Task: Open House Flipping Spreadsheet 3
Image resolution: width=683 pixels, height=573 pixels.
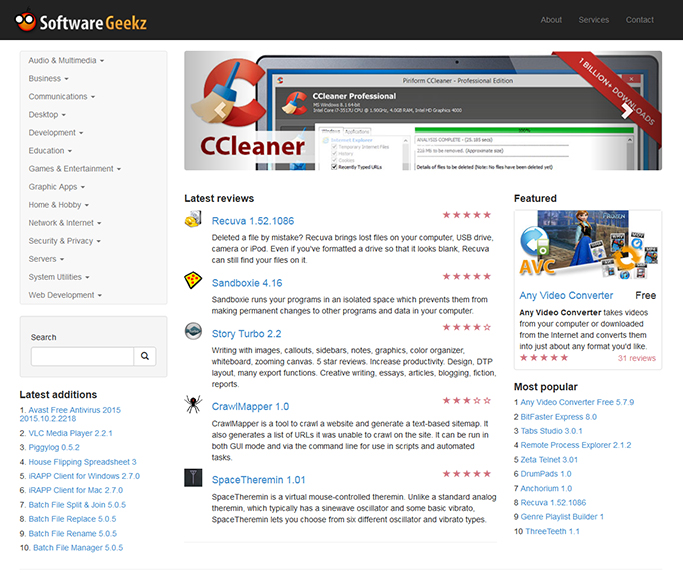Action: pyautogui.click(x=82, y=462)
